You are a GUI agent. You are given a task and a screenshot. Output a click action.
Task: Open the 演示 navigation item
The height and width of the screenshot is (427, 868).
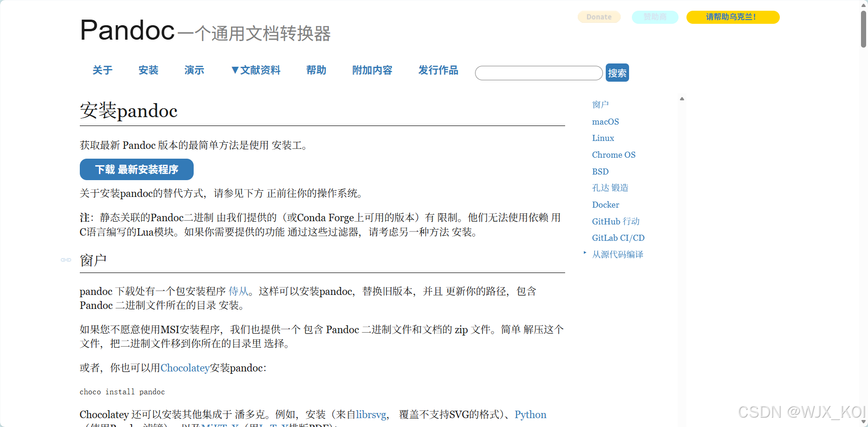(x=194, y=70)
